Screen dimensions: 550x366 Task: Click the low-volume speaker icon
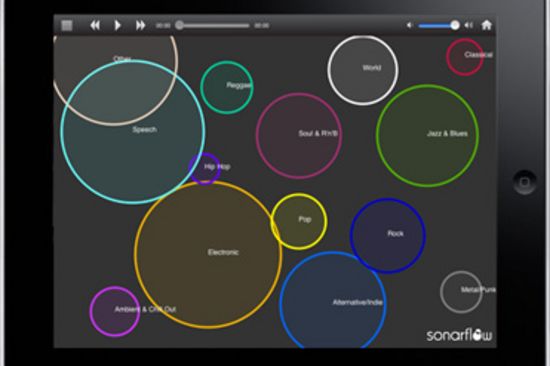coord(409,25)
